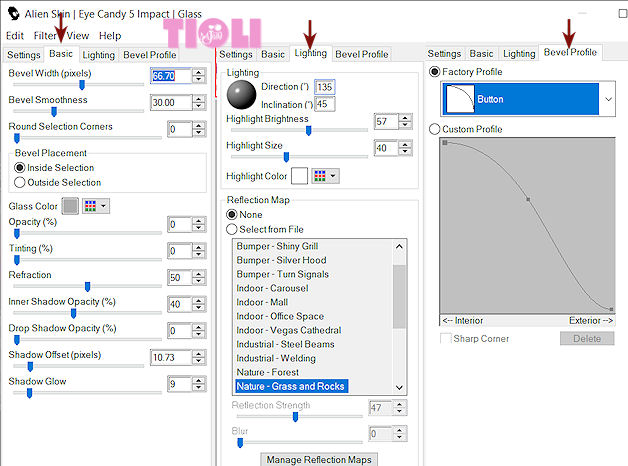Select Indoor - Vegas Cathedral reflection map
This screenshot has height=466, width=628.
pyautogui.click(x=289, y=330)
